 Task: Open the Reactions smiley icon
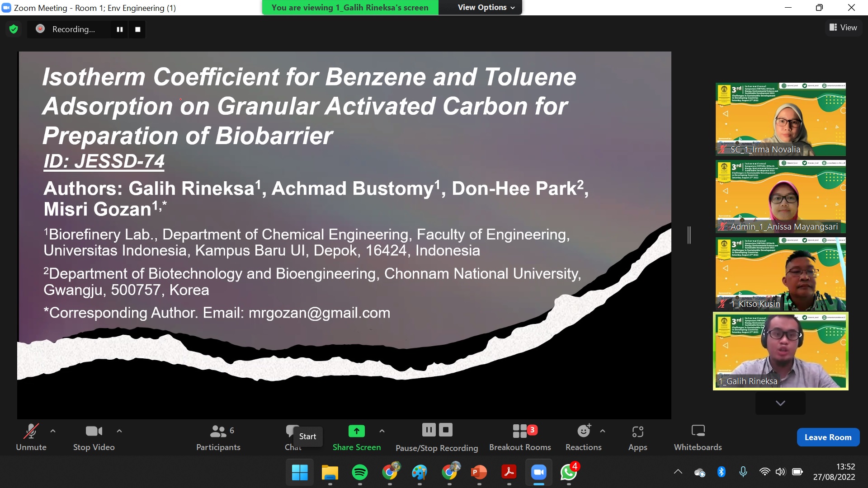(x=584, y=431)
